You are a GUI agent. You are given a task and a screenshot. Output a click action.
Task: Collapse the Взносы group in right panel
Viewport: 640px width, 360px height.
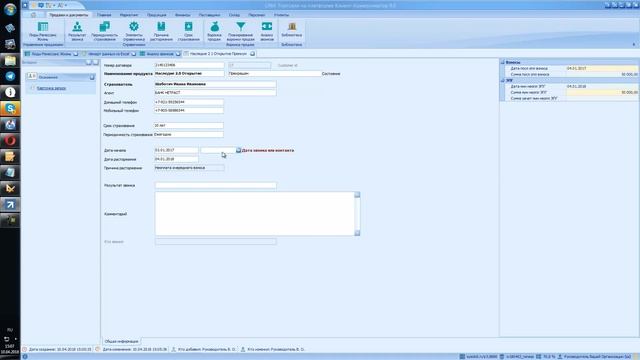click(x=503, y=62)
